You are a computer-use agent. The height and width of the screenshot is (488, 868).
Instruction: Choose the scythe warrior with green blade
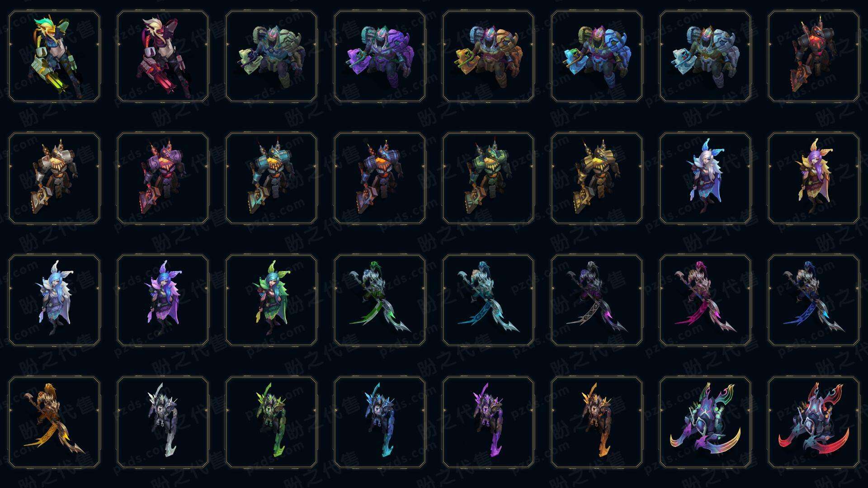pos(380,300)
